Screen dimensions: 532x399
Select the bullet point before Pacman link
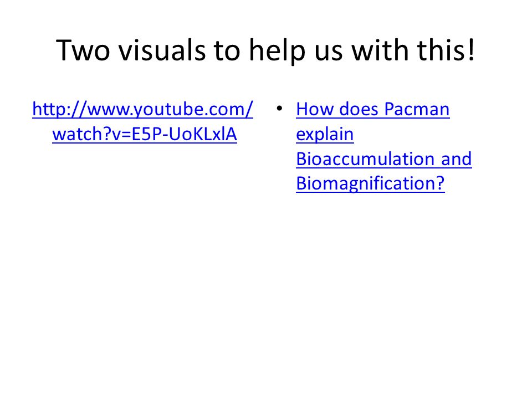(x=279, y=109)
